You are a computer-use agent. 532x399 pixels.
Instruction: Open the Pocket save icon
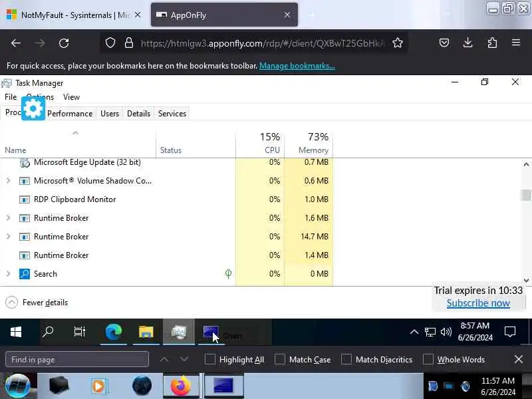tap(444, 43)
